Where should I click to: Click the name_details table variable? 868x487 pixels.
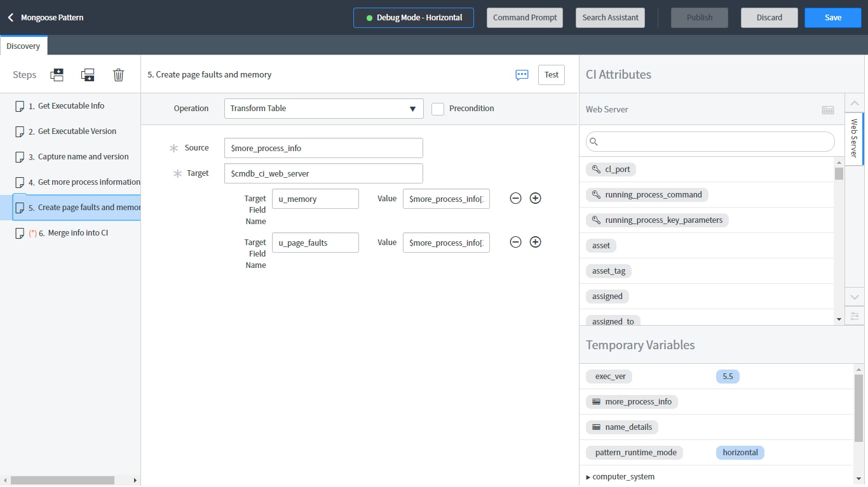[x=622, y=427]
